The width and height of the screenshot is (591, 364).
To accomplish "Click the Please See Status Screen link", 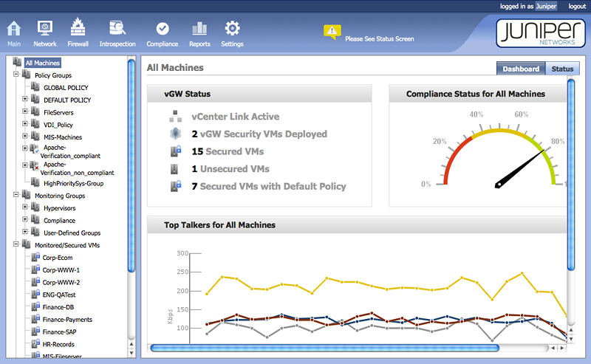I will [379, 39].
